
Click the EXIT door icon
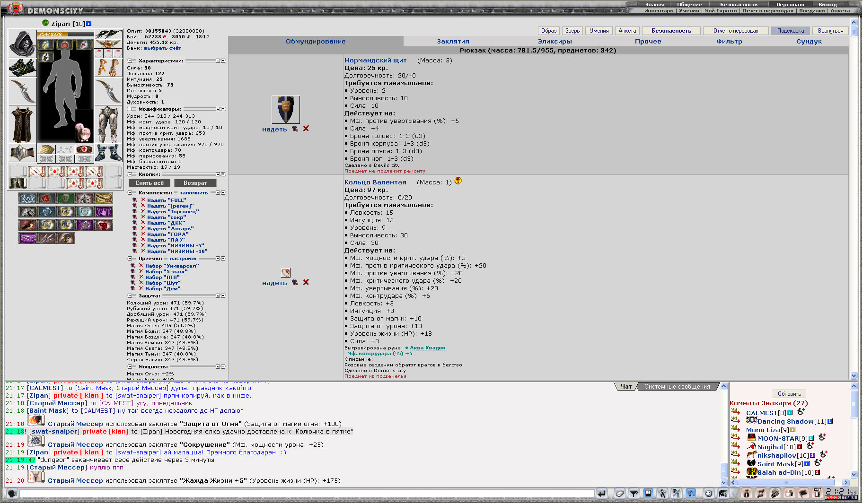pyautogui.click(x=818, y=494)
